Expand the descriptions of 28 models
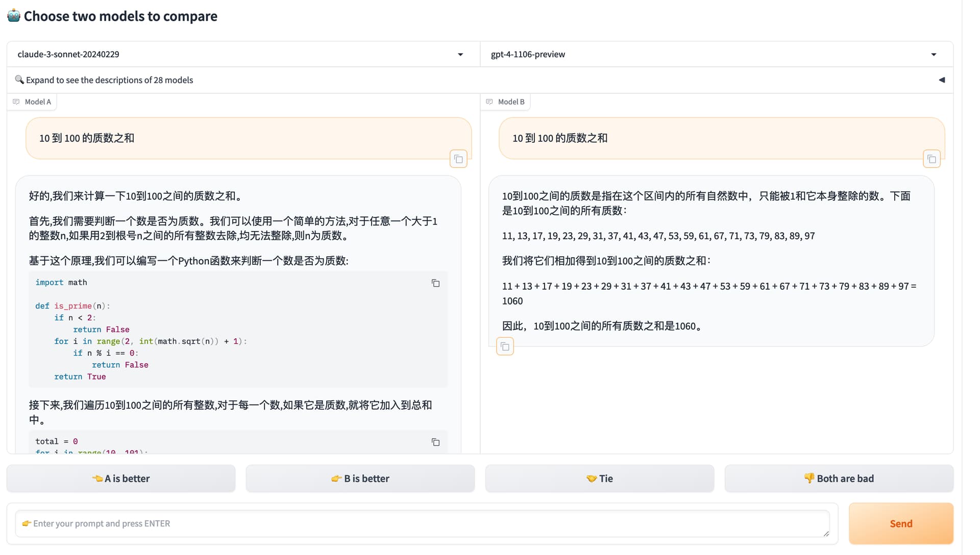 (x=480, y=80)
